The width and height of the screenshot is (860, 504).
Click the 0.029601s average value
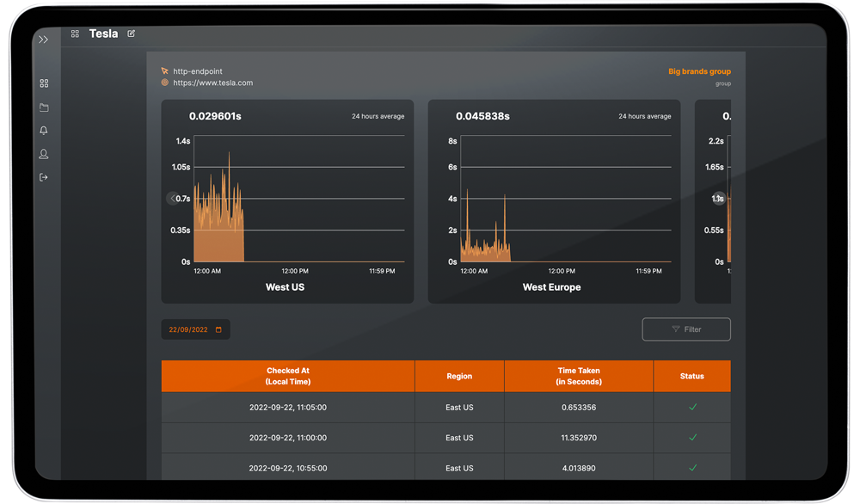click(215, 116)
